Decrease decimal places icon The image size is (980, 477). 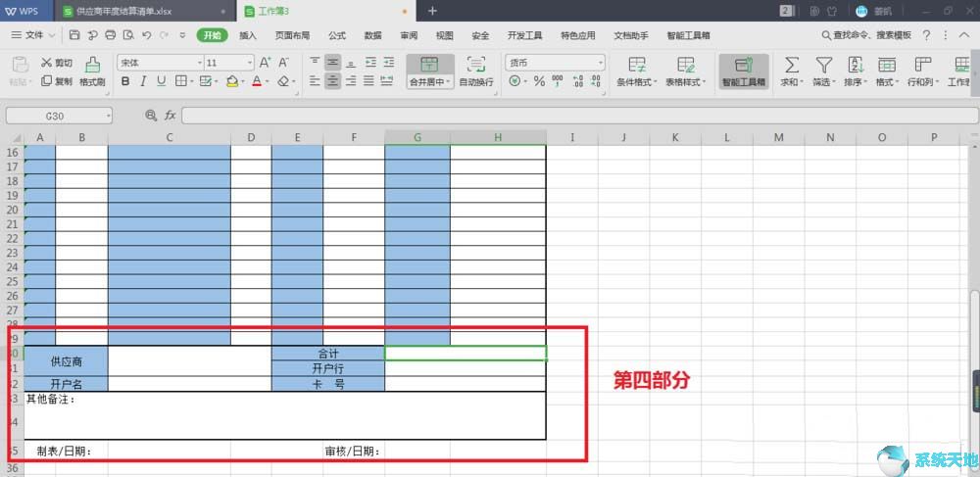[x=596, y=81]
